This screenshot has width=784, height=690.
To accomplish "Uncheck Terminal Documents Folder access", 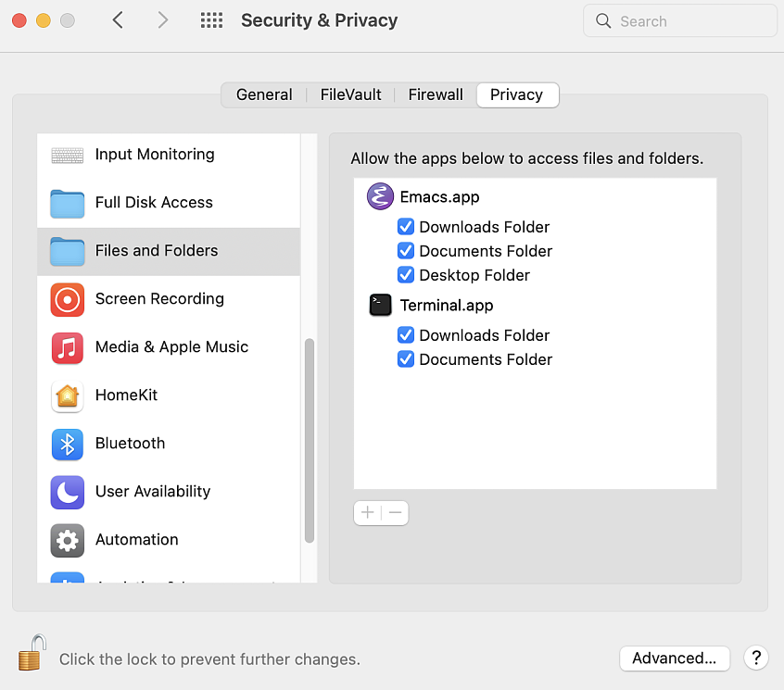I will pyautogui.click(x=406, y=358).
